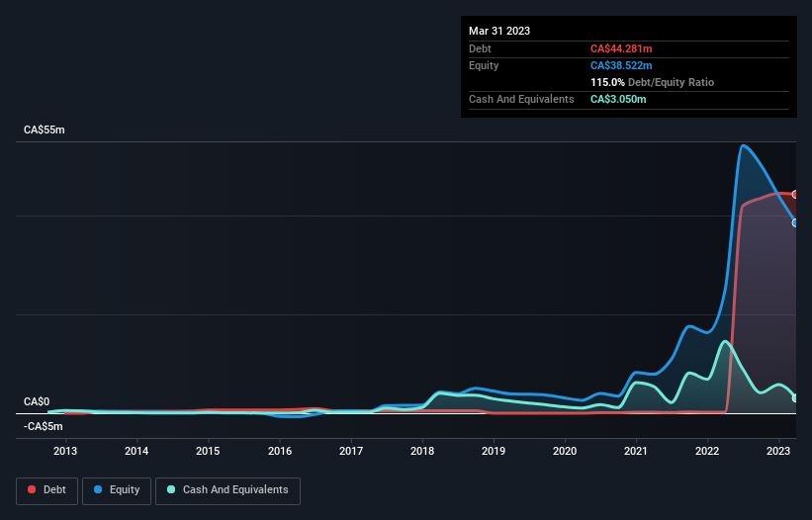This screenshot has width=812, height=520.
Task: Click the 2019 x-axis label
Action: [x=494, y=451]
